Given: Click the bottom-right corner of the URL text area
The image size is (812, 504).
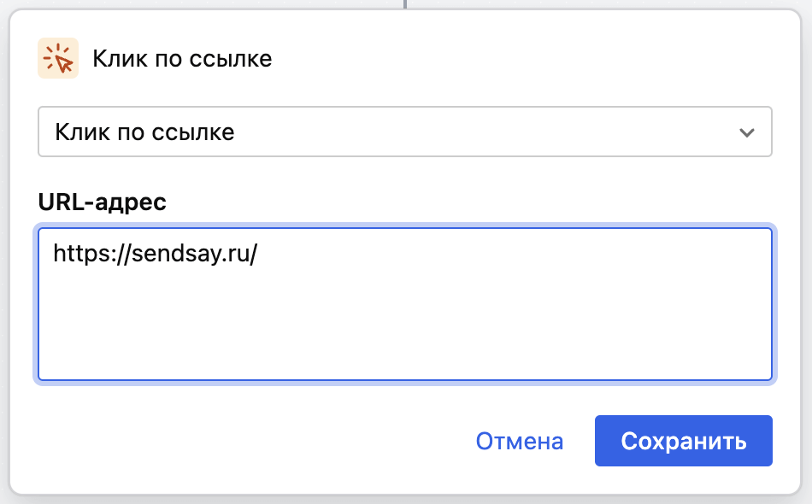Looking at the screenshot, I should pyautogui.click(x=766, y=374).
